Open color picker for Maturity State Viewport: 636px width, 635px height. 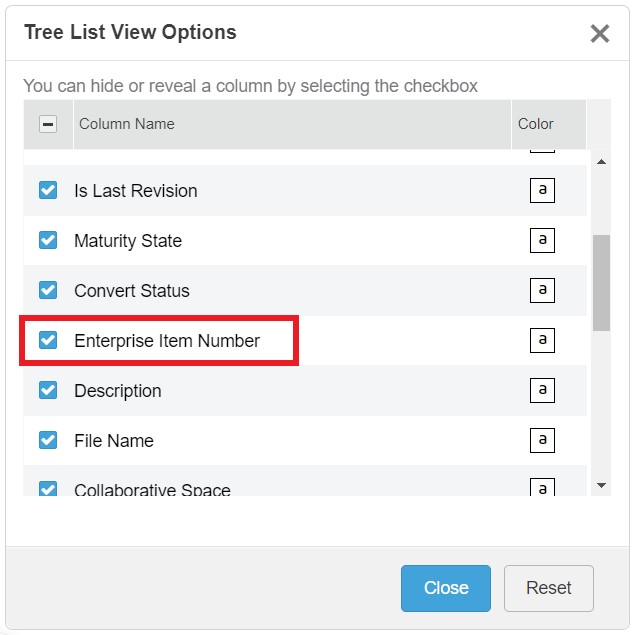point(542,241)
